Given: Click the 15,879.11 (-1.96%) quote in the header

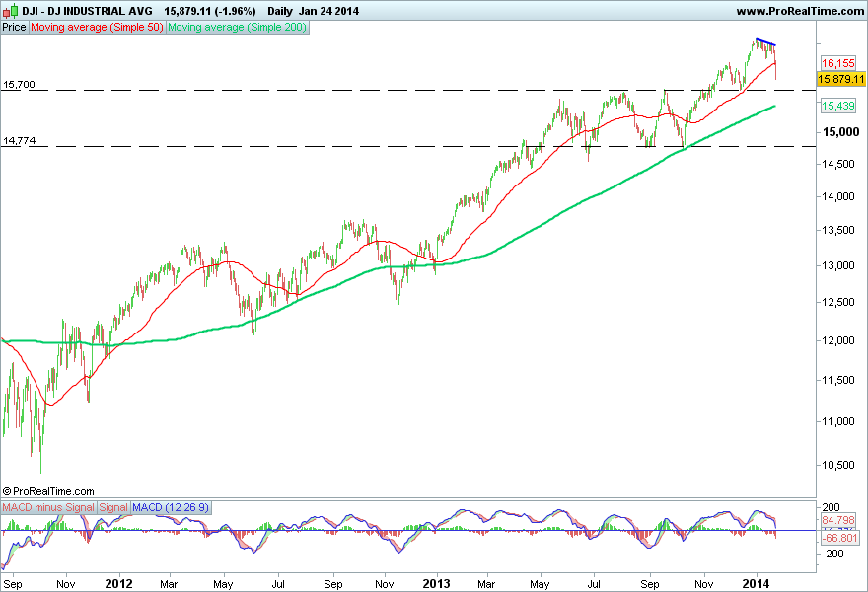Looking at the screenshot, I should click(210, 11).
